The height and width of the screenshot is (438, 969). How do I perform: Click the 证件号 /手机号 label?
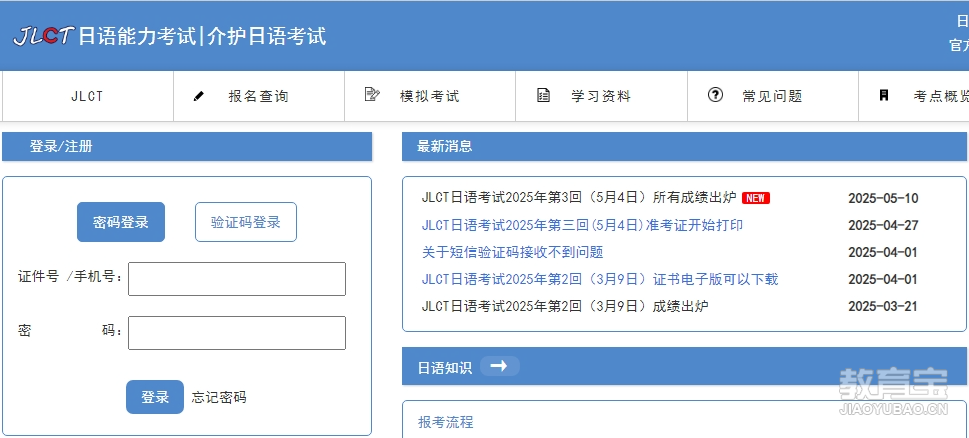pyautogui.click(x=70, y=277)
